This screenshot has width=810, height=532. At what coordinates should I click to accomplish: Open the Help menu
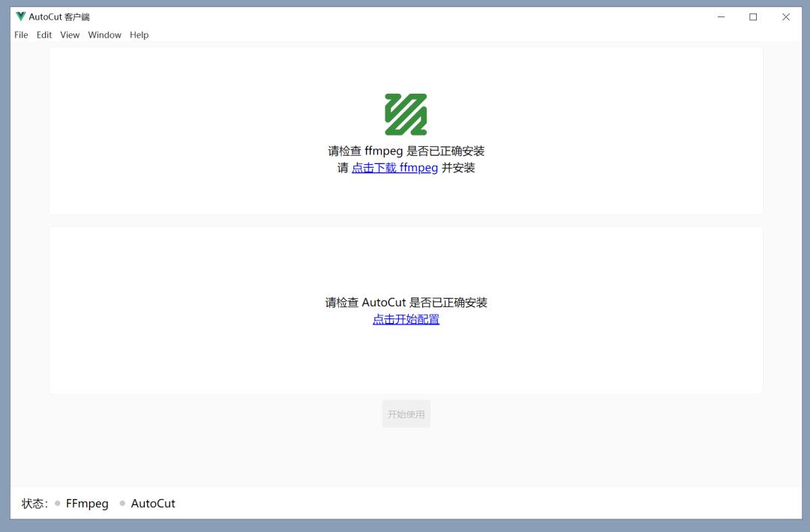tap(139, 34)
